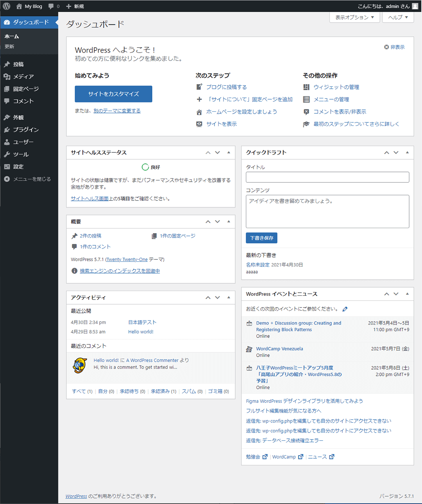422x504 pixels.
Task: Click the admin avatar at top right
Action: click(x=415, y=6)
